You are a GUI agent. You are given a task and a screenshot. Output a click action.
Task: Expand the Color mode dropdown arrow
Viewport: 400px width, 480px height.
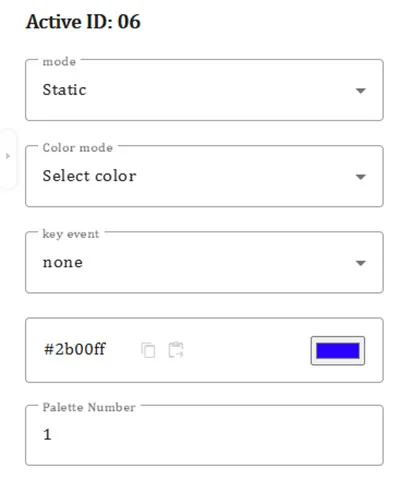point(361,176)
